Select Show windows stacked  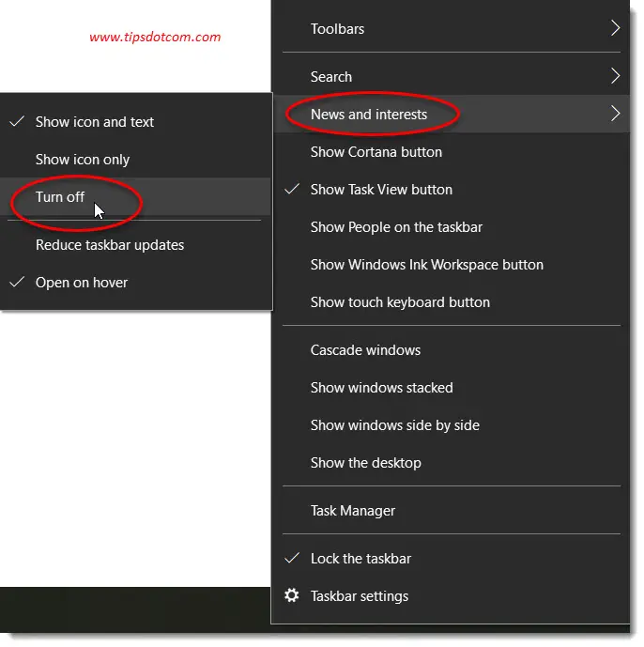tap(381, 388)
